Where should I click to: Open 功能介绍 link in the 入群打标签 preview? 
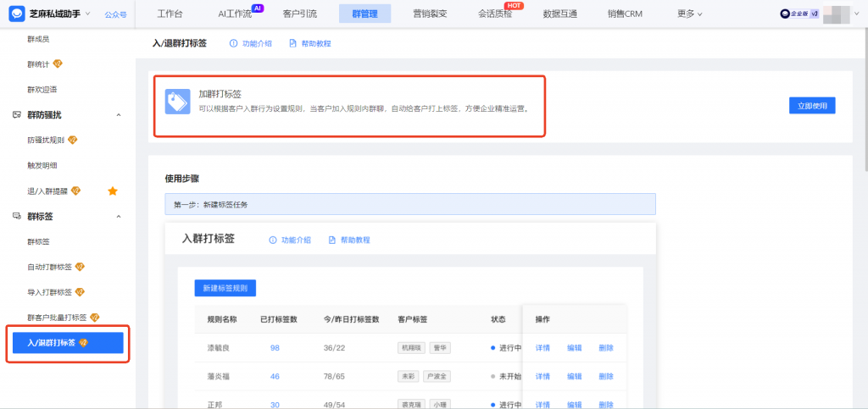click(x=296, y=240)
